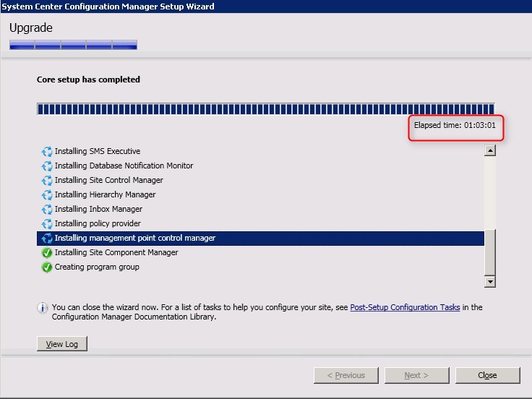
Task: Select 'Installing Inbox Manager' row
Action: click(260, 210)
